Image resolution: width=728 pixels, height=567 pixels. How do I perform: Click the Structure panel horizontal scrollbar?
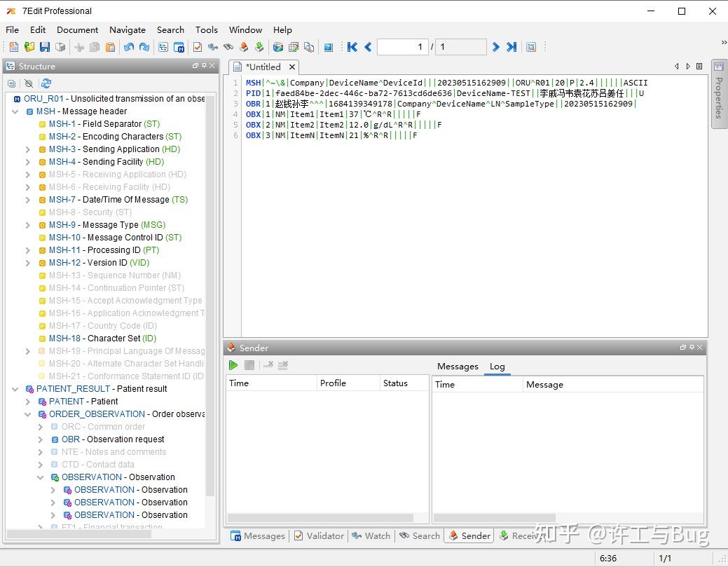[78, 534]
